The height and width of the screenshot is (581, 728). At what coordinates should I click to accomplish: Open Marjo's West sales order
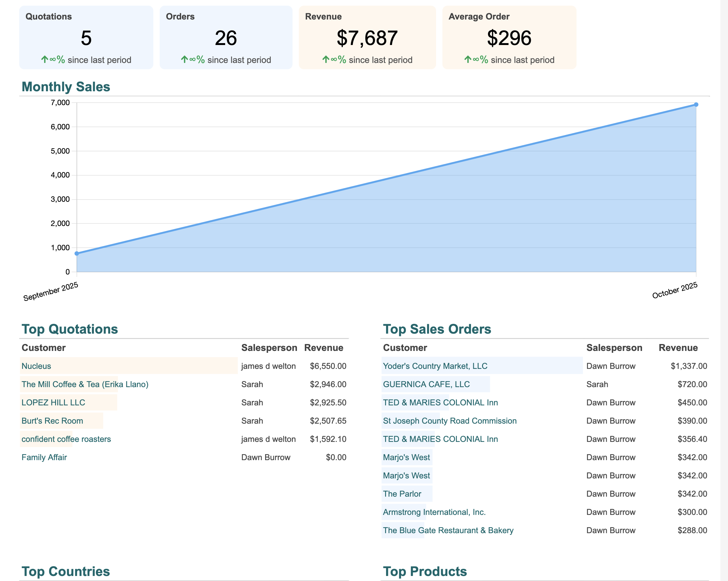point(407,457)
